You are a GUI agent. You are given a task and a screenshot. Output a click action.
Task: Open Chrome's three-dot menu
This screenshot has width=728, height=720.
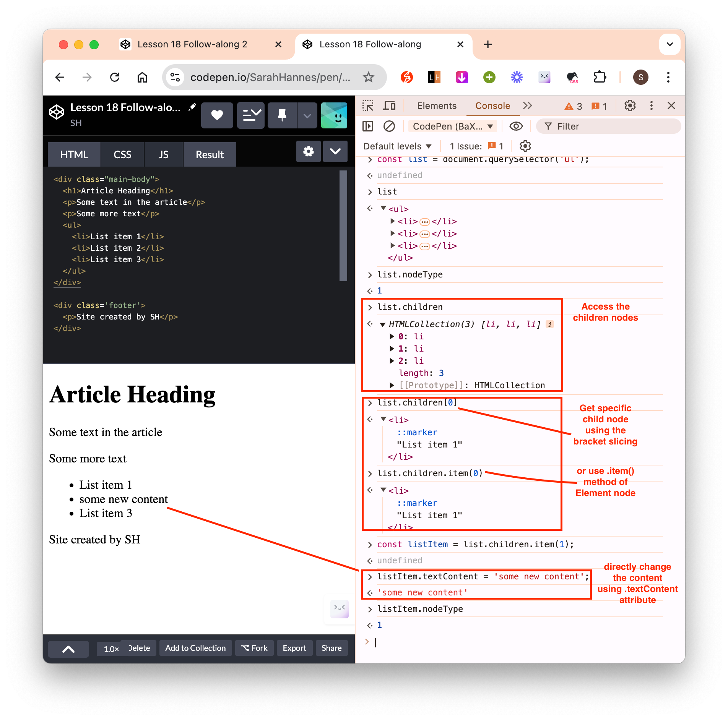tap(668, 78)
